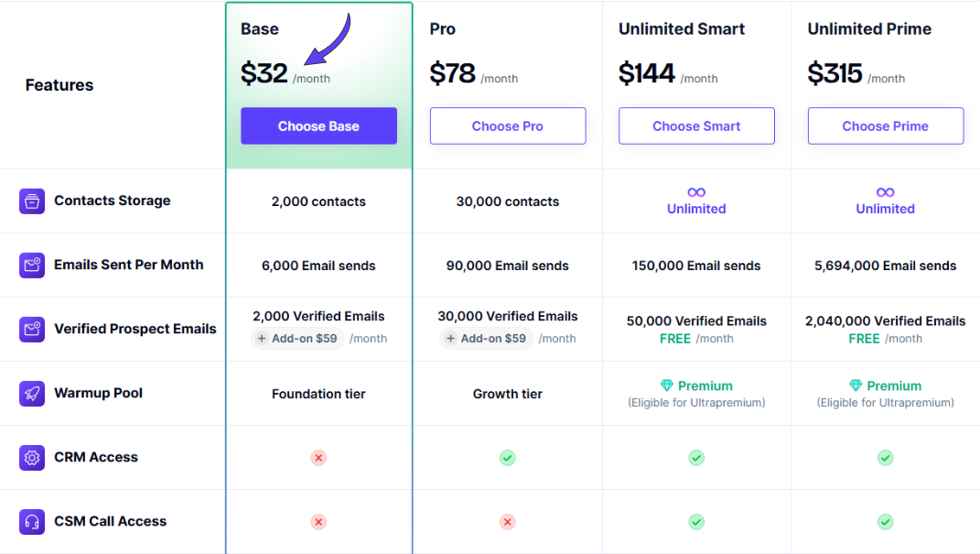Screen dimensions: 980x554
Task: Click the red X for Pro CSM Call Access
Action: (508, 522)
